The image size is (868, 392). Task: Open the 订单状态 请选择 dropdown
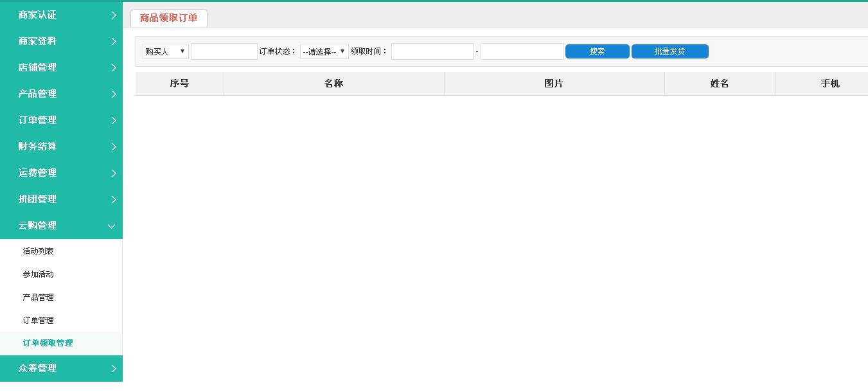point(324,51)
